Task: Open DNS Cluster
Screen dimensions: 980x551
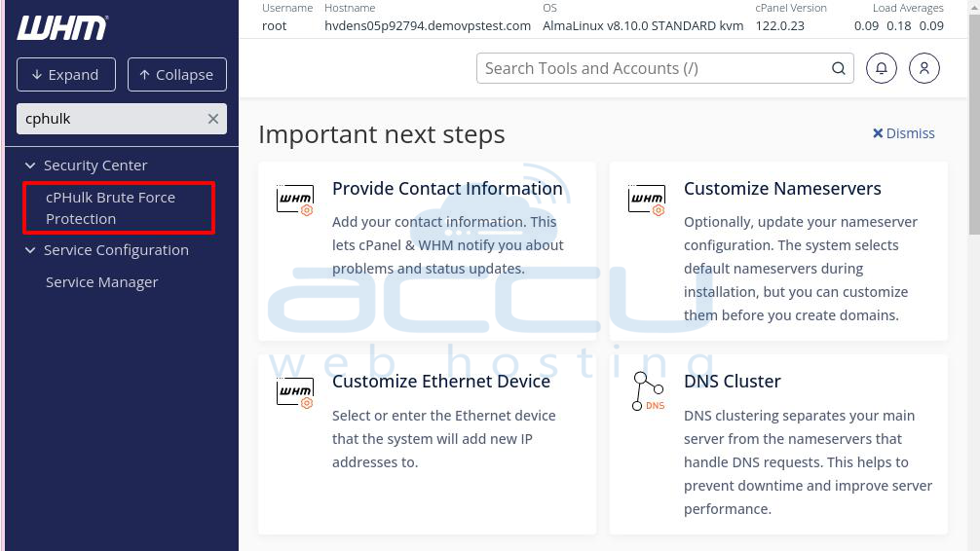Action: [x=733, y=382]
